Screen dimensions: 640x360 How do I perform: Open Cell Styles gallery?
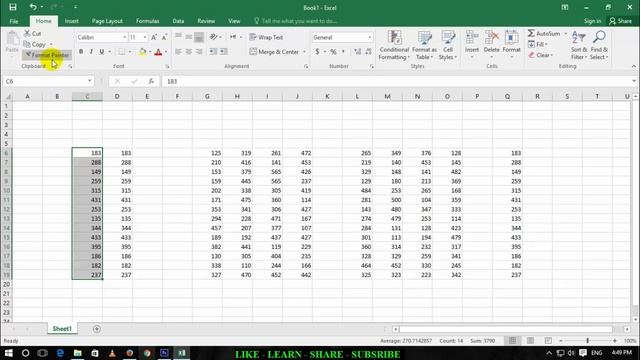[x=448, y=45]
